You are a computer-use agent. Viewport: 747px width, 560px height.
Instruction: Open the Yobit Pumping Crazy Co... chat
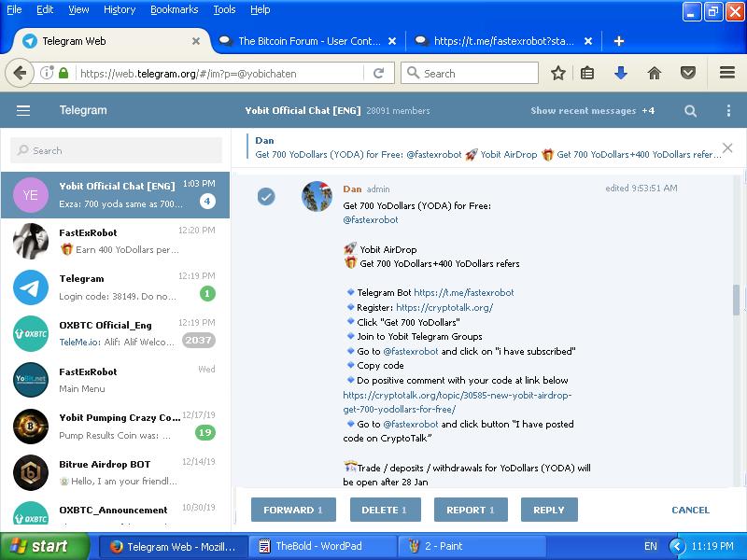[115, 427]
